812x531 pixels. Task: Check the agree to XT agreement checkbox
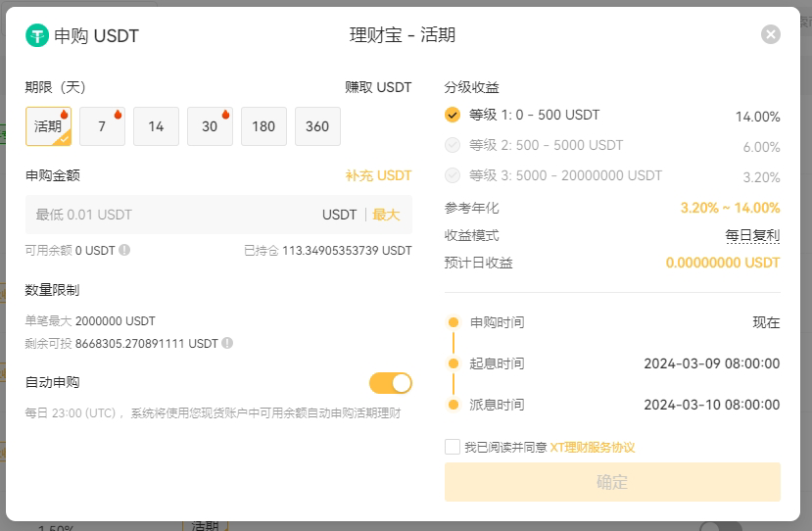(x=453, y=447)
